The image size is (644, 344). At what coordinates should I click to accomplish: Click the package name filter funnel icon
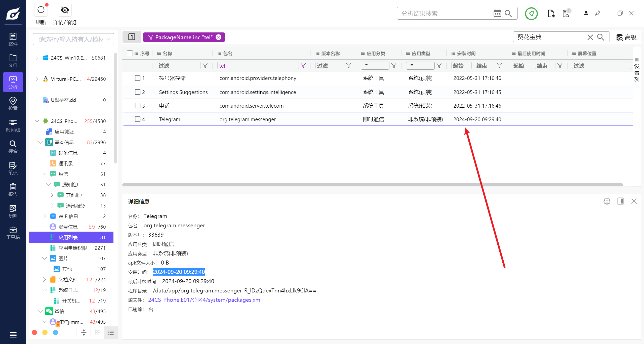(303, 66)
